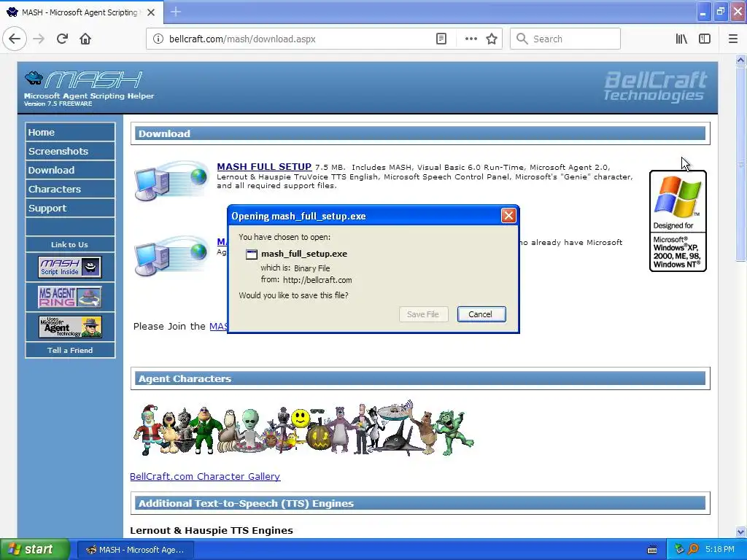This screenshot has width=747, height=560.
Task: Bookmark this page with the star icon
Action: point(492,39)
